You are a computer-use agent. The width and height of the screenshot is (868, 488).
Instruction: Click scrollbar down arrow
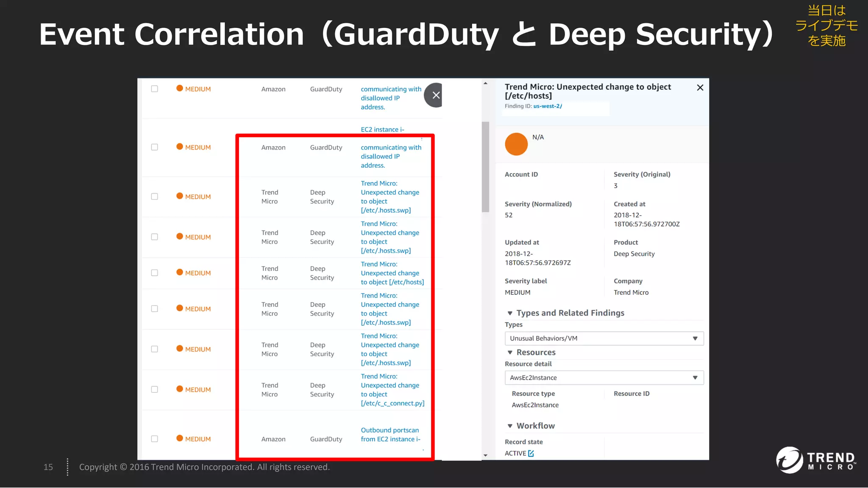click(x=485, y=455)
